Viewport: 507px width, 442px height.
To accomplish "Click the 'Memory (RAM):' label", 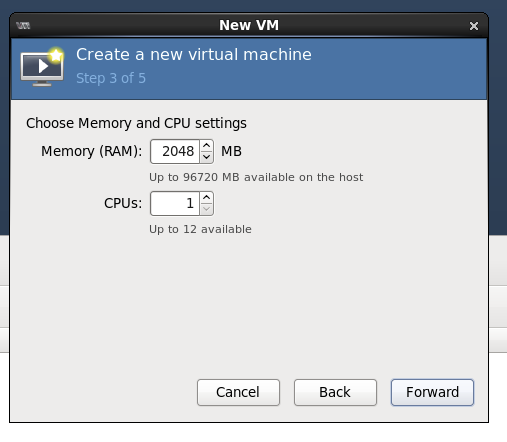I will point(92,151).
